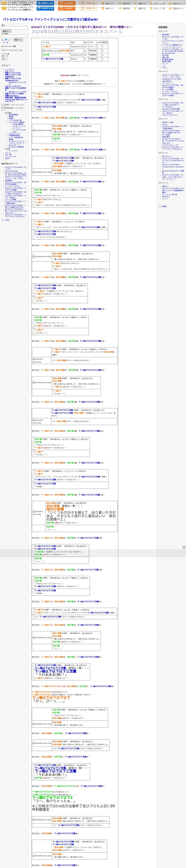Click the 検索する button beside and/or radios

[x=18, y=40]
